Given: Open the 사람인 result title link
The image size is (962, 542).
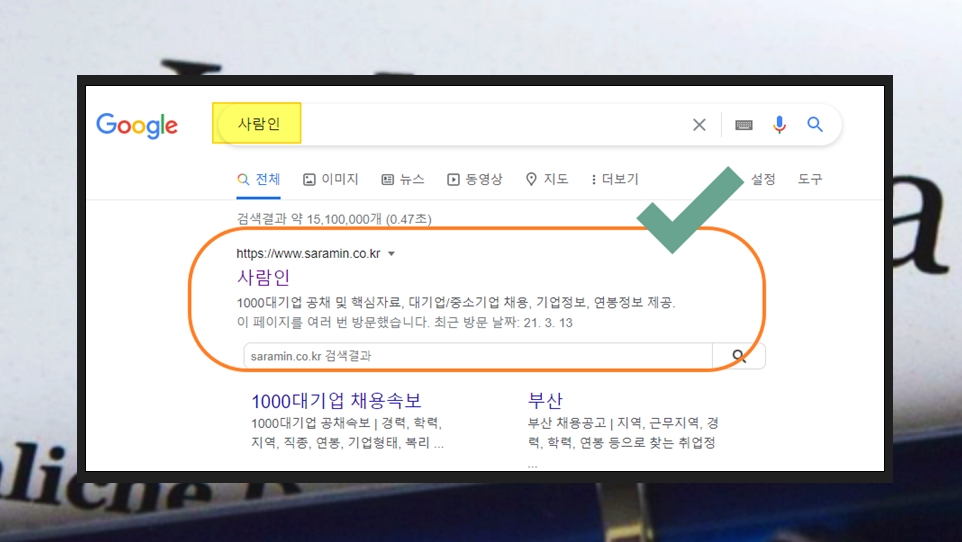Looking at the screenshot, I should [x=263, y=277].
